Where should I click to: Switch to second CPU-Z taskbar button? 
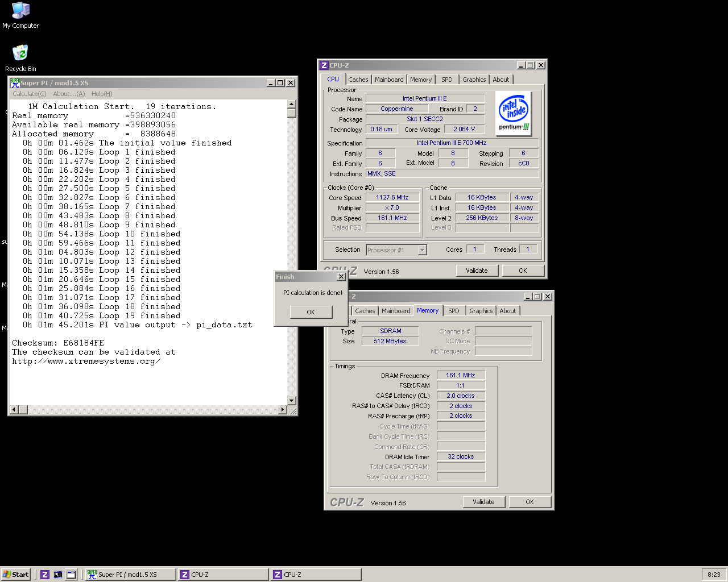click(x=316, y=575)
